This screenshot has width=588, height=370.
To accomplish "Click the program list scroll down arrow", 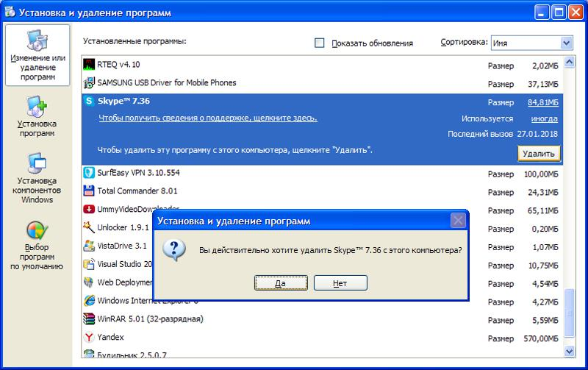I will (x=569, y=351).
